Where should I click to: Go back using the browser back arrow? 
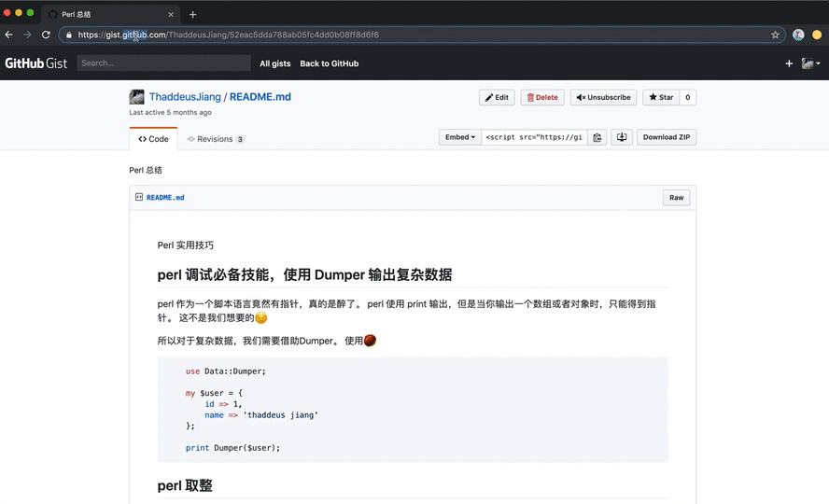tap(9, 35)
